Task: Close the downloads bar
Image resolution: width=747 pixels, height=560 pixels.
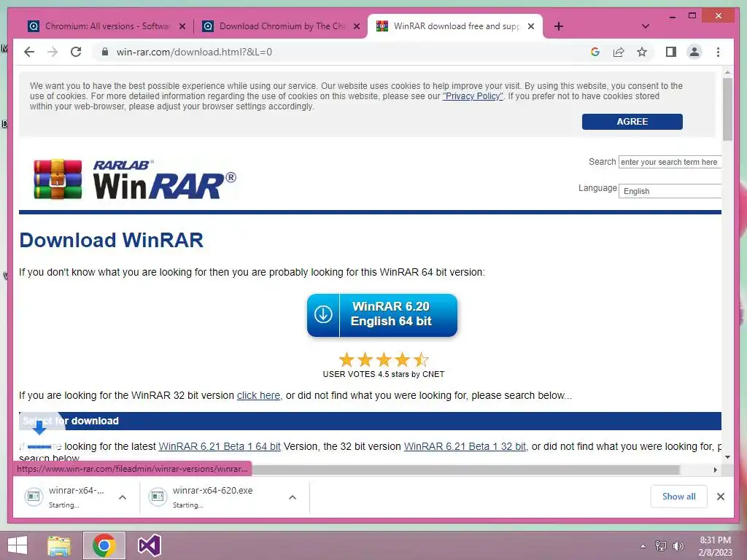Action: 721,497
